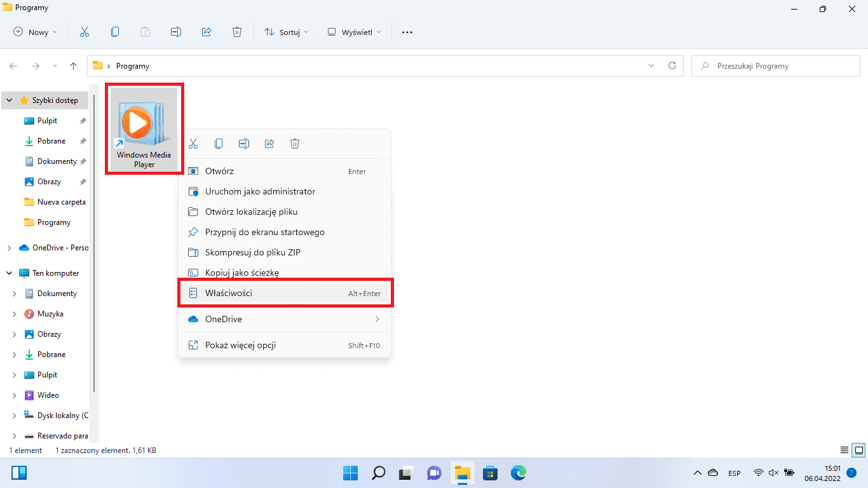Image resolution: width=868 pixels, height=488 pixels.
Task: Collapse the Szybki dostęp tree section
Action: 10,100
